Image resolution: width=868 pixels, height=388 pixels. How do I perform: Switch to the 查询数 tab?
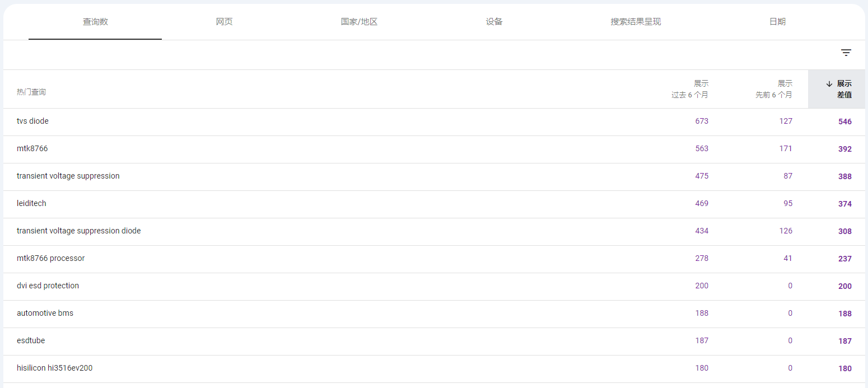(x=95, y=22)
